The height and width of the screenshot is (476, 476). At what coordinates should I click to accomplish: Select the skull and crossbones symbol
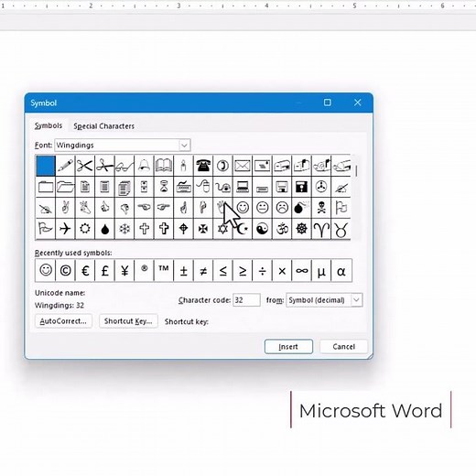click(x=321, y=208)
